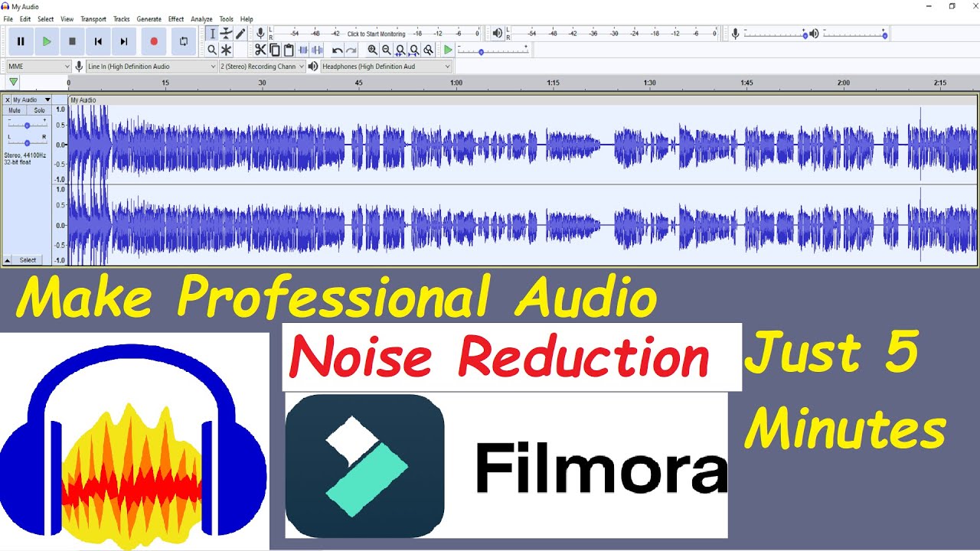Select the Draw (pencil) tool

(240, 33)
